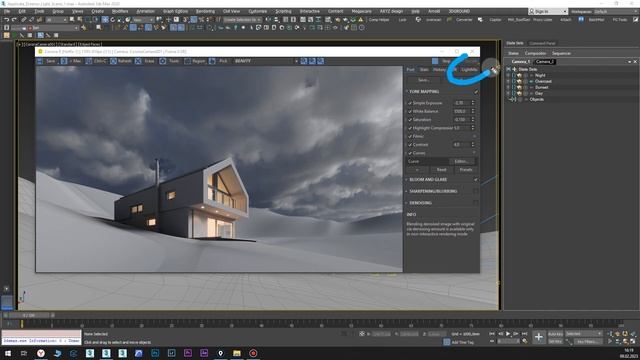Image resolution: width=640 pixels, height=360 pixels.
Task: Click the Refresh icon in Corona frame buffer
Action: pyautogui.click(x=113, y=61)
